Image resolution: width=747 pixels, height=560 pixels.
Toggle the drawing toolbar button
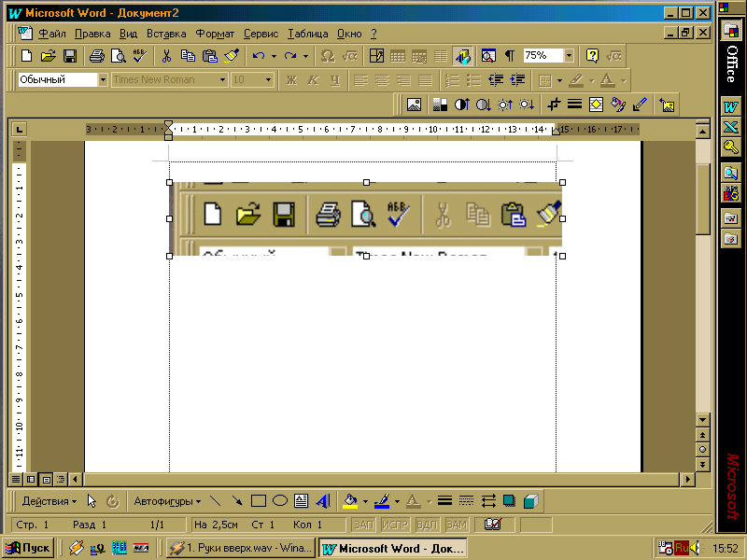(462, 56)
